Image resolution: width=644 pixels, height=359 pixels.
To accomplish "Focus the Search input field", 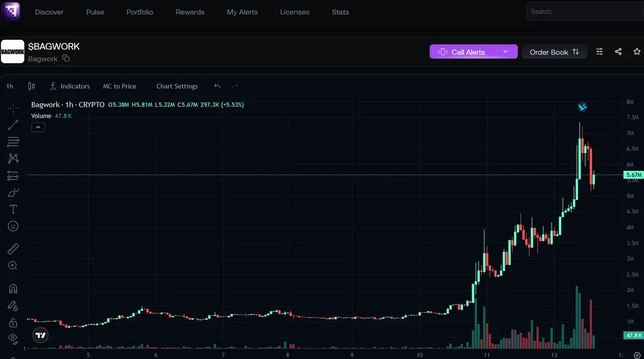I will 585,11.
